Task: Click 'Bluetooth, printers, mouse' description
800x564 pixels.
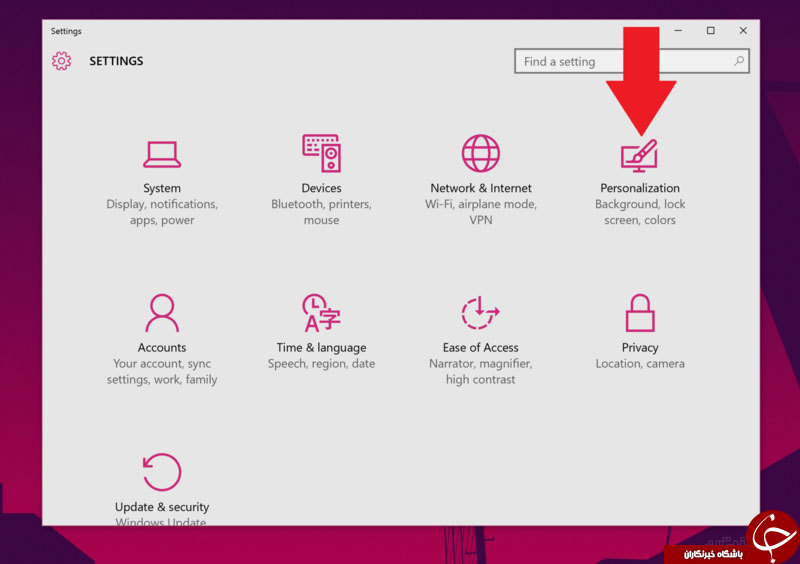Action: click(x=321, y=212)
